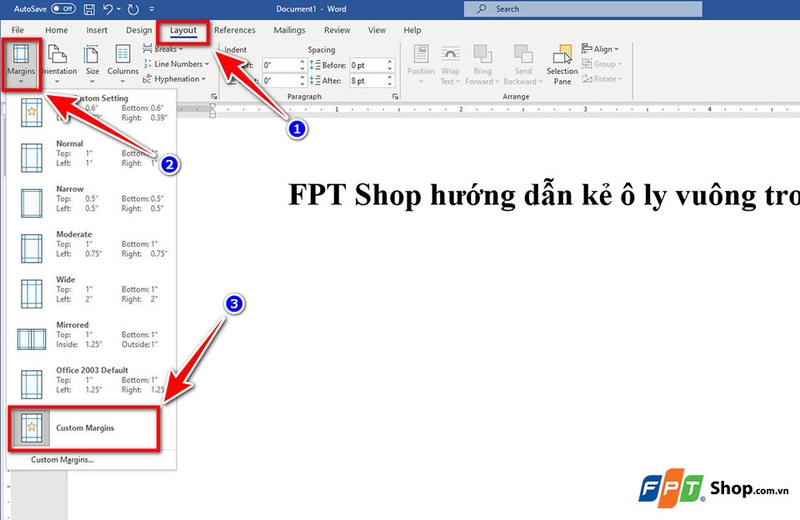Open the Group dropdown

click(x=603, y=64)
